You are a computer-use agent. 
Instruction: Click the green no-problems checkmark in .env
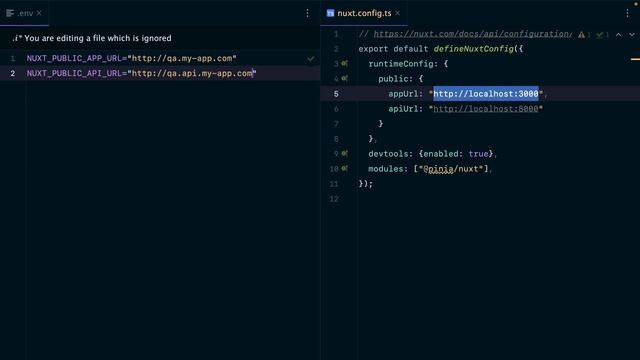click(311, 59)
